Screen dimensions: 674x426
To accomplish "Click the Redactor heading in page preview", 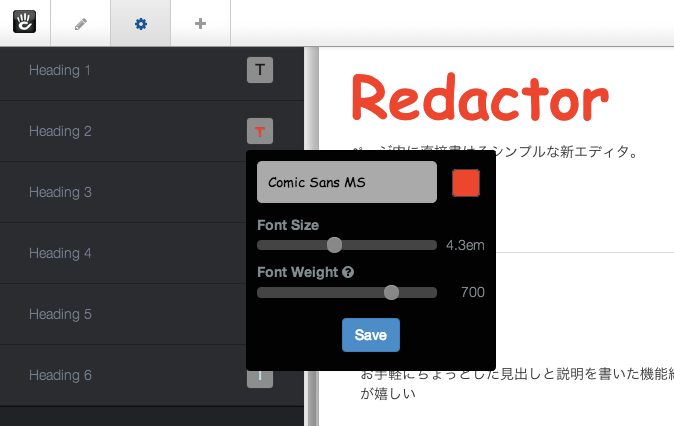I will 479,98.
